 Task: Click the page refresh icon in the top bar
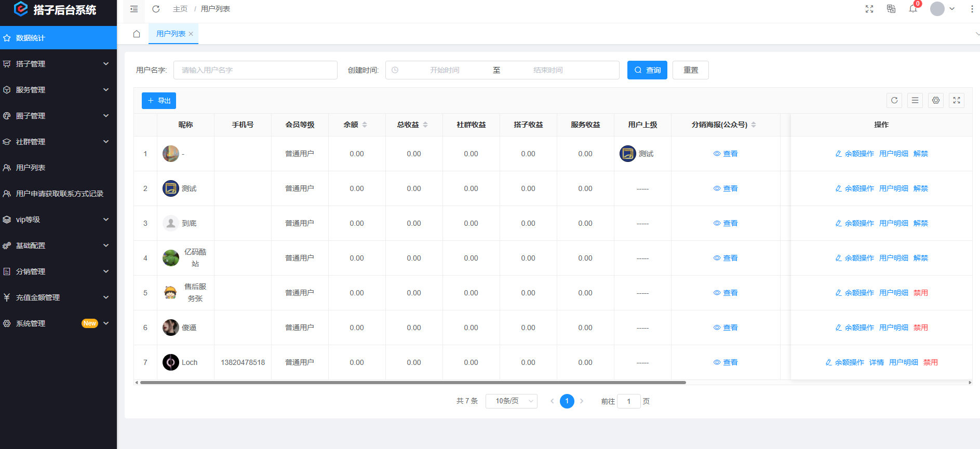pyautogui.click(x=156, y=9)
